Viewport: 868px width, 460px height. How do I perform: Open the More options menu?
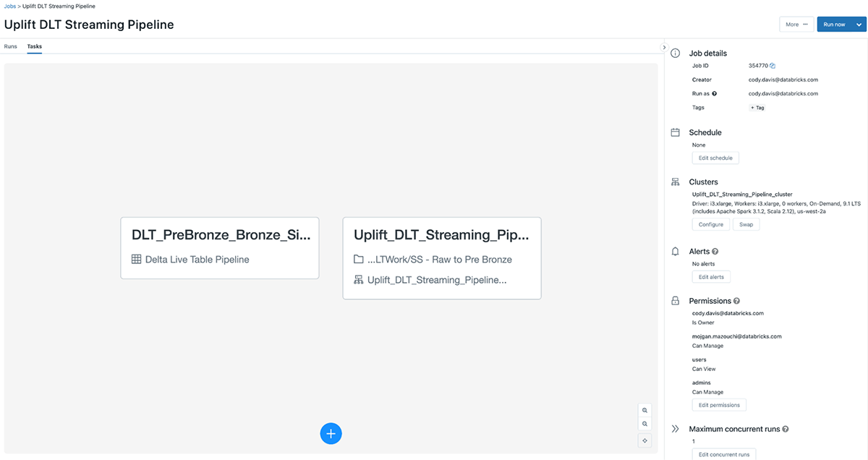(796, 25)
